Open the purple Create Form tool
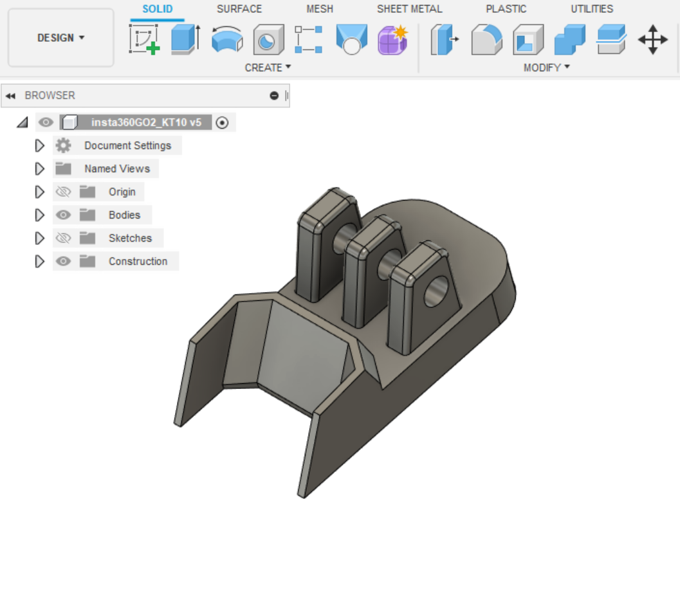Image resolution: width=680 pixels, height=616 pixels. (x=392, y=39)
